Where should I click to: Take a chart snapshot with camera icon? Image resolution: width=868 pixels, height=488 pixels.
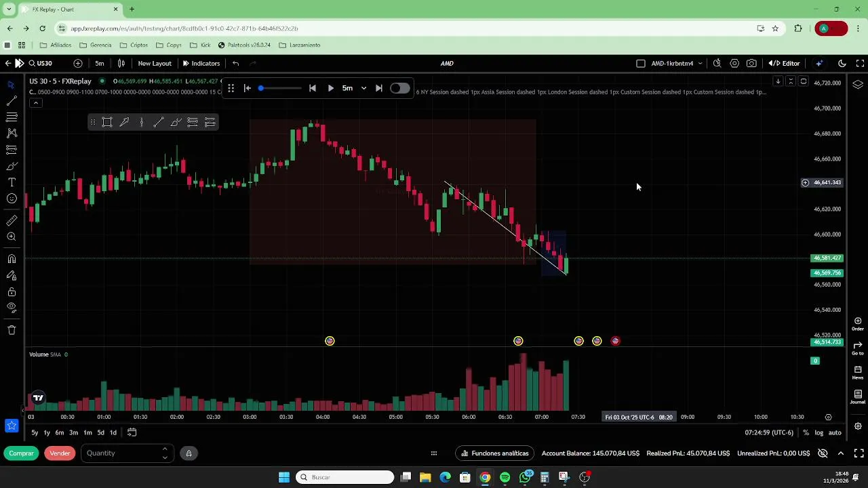coord(751,63)
